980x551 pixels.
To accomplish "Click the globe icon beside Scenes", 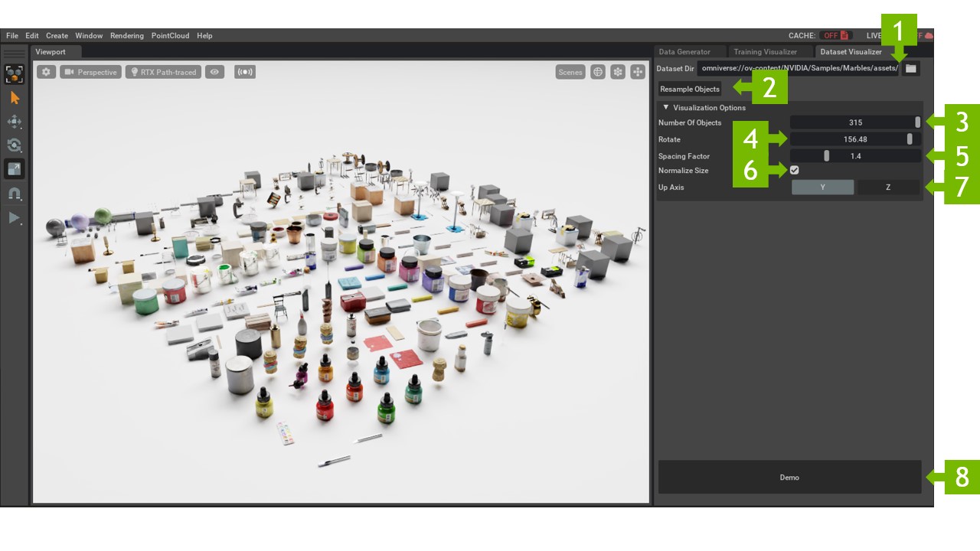I will [598, 72].
